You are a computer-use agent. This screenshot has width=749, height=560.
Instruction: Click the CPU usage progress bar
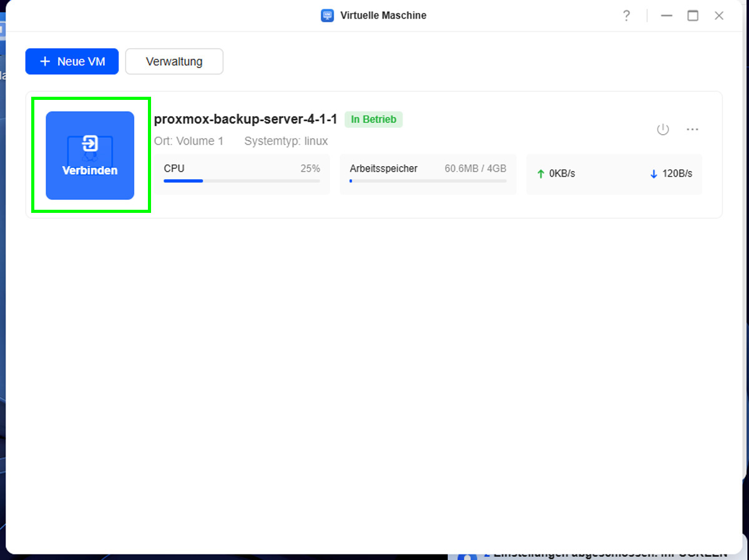(x=242, y=181)
